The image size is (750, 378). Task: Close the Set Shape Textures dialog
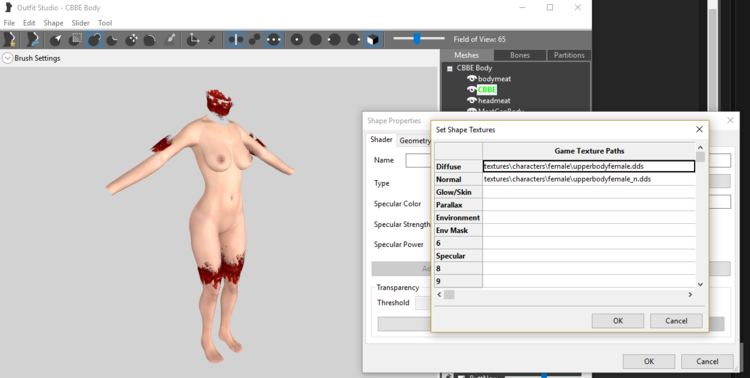pos(699,130)
